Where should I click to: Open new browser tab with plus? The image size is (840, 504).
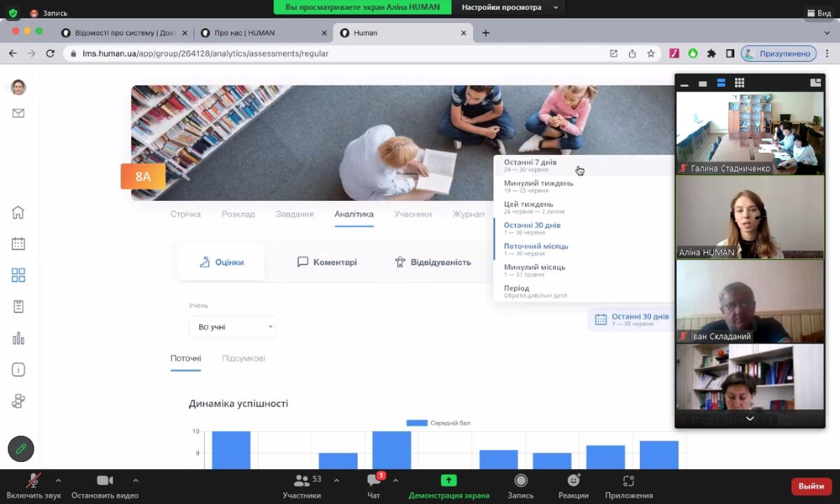(486, 33)
